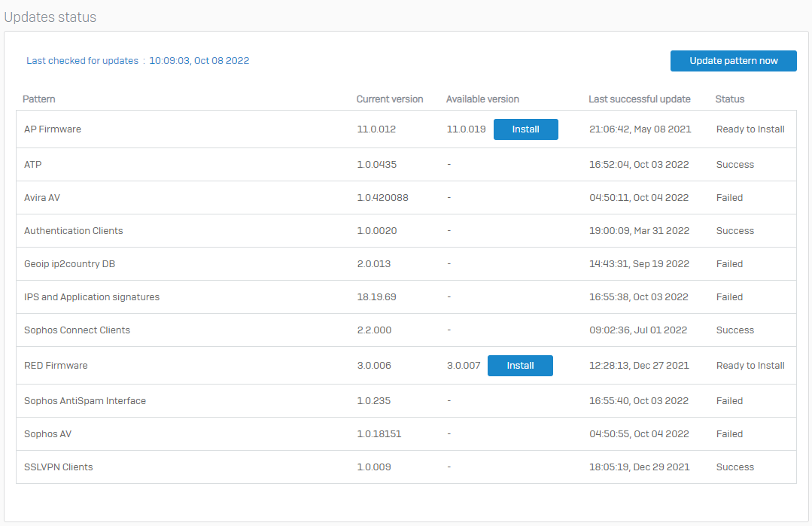Click Authentication Clients version 1.0.0020
The image size is (812, 526).
(x=377, y=231)
